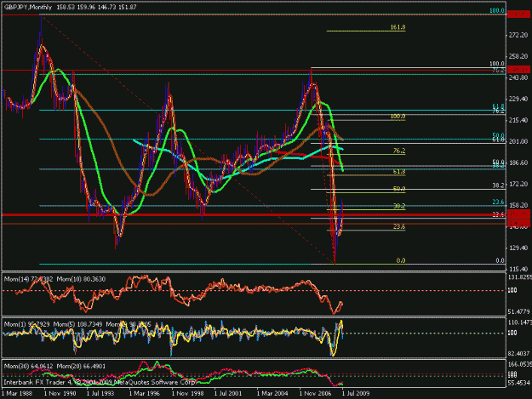Select the 55.4534 momentum scale value
The height and width of the screenshot is (399, 532).
pyautogui.click(x=519, y=383)
